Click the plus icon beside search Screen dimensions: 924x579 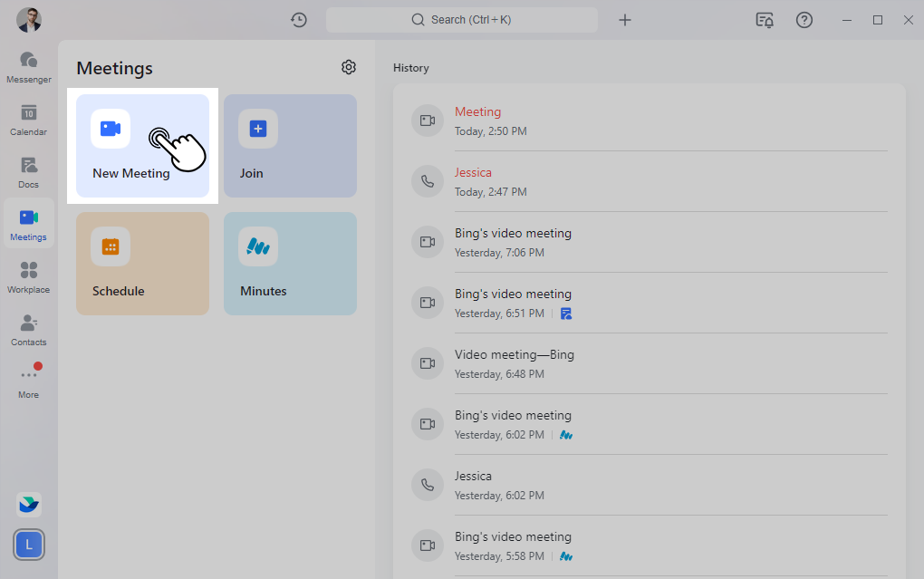tap(625, 20)
